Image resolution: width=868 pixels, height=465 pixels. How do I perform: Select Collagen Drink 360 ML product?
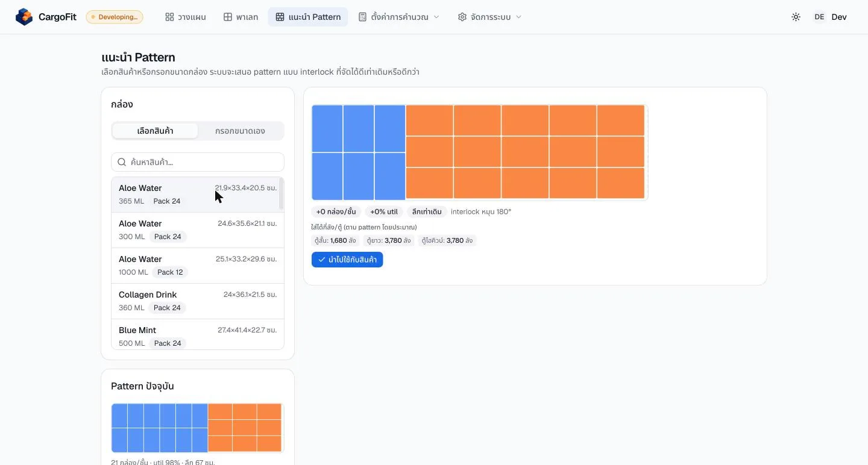(198, 301)
